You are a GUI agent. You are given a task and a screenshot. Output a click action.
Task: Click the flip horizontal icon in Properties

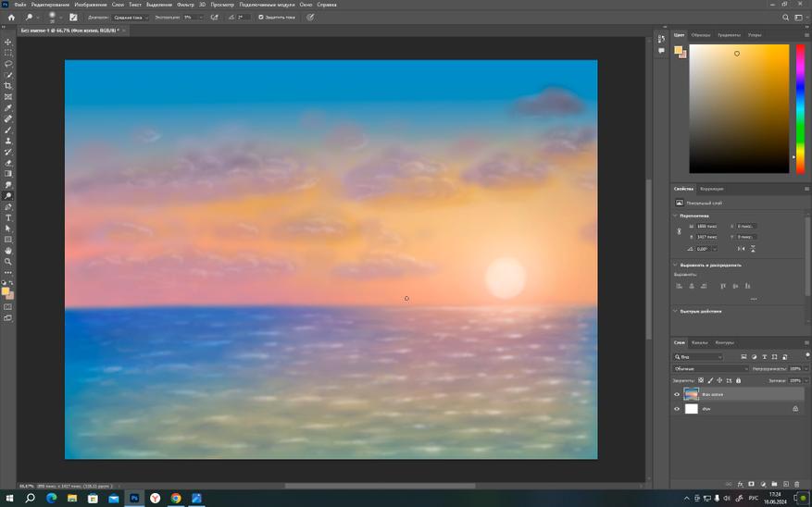click(741, 248)
